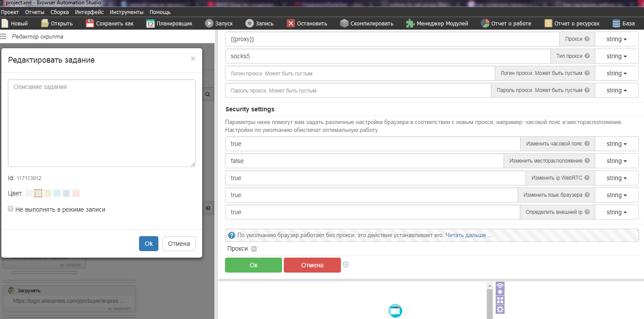Create a new project with Новый

15,23
